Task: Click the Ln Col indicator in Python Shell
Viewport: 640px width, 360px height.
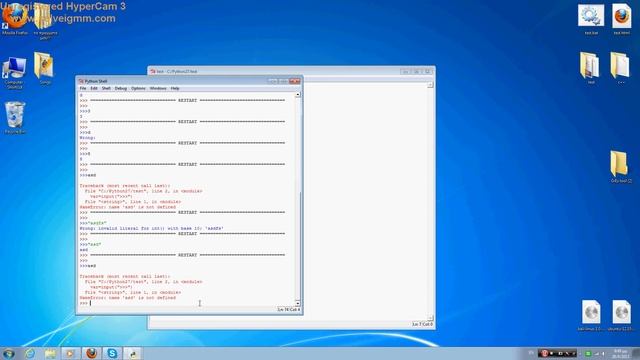Action: click(x=289, y=310)
